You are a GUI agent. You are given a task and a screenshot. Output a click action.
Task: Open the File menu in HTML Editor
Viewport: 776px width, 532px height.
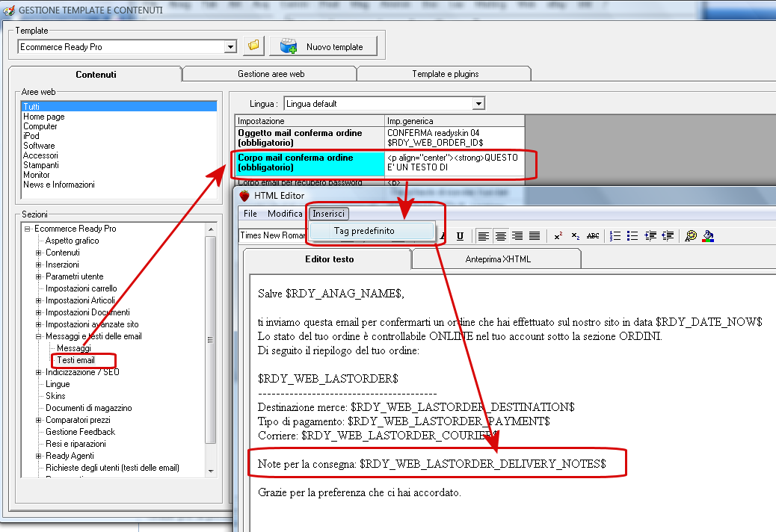click(250, 214)
